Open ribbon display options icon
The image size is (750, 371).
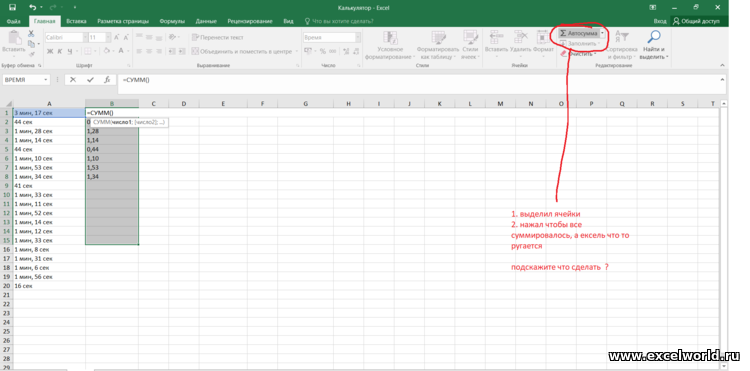pos(652,7)
